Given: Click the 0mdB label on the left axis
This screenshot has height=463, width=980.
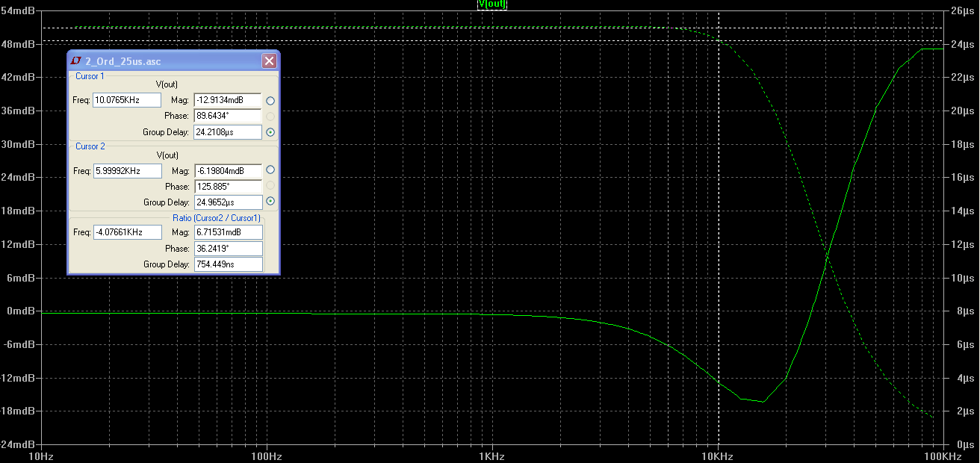Looking at the screenshot, I should click(22, 311).
